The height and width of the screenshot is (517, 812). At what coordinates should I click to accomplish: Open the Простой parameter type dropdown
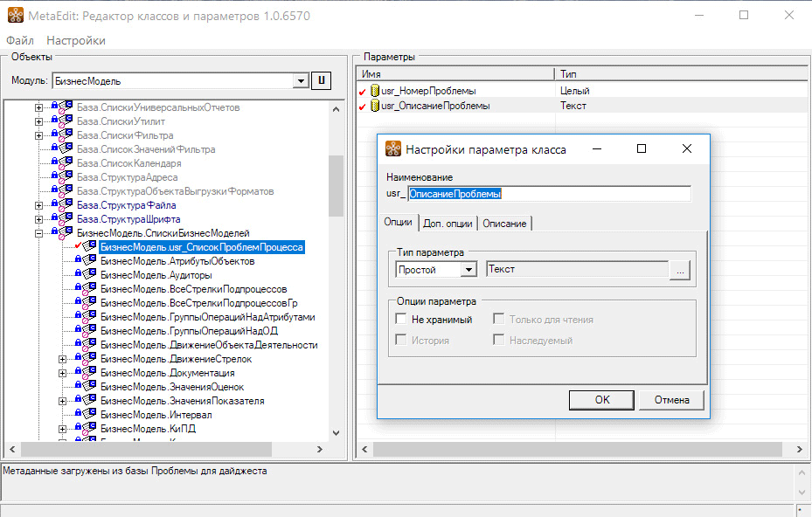pos(469,271)
